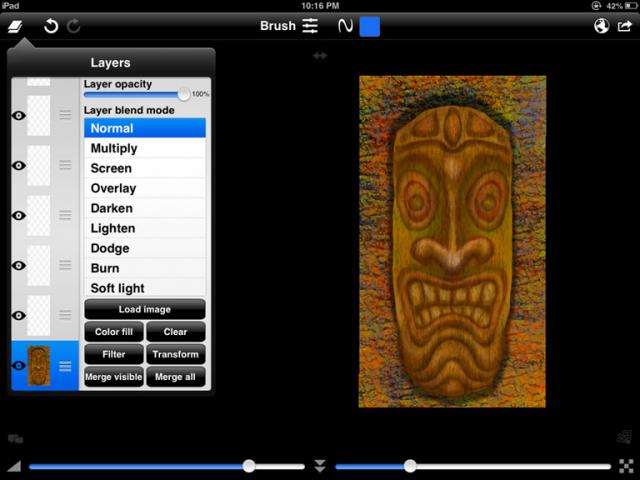This screenshot has width=640, height=480.
Task: Collapse the bottom toolbar with double chevron
Action: pos(320,466)
